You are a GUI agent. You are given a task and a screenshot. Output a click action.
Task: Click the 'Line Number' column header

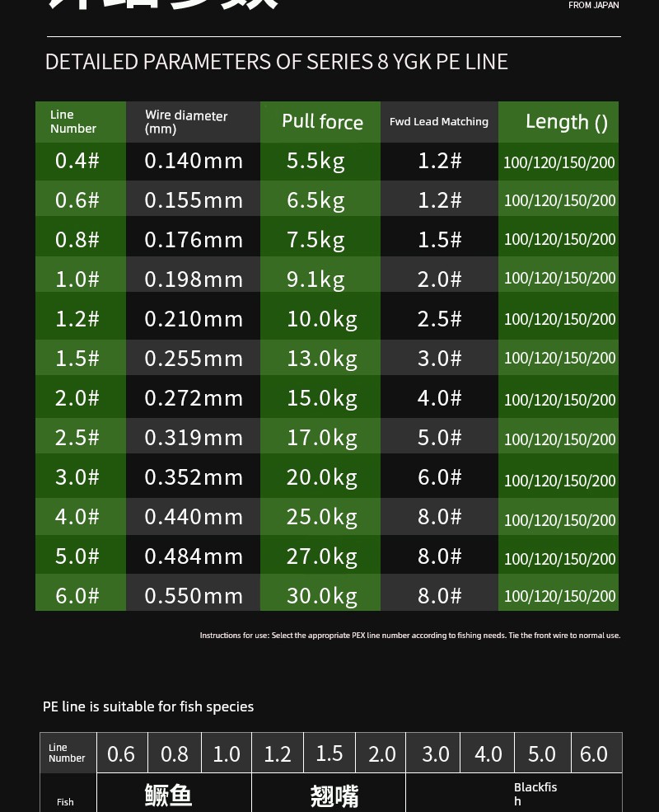pyautogui.click(x=80, y=122)
